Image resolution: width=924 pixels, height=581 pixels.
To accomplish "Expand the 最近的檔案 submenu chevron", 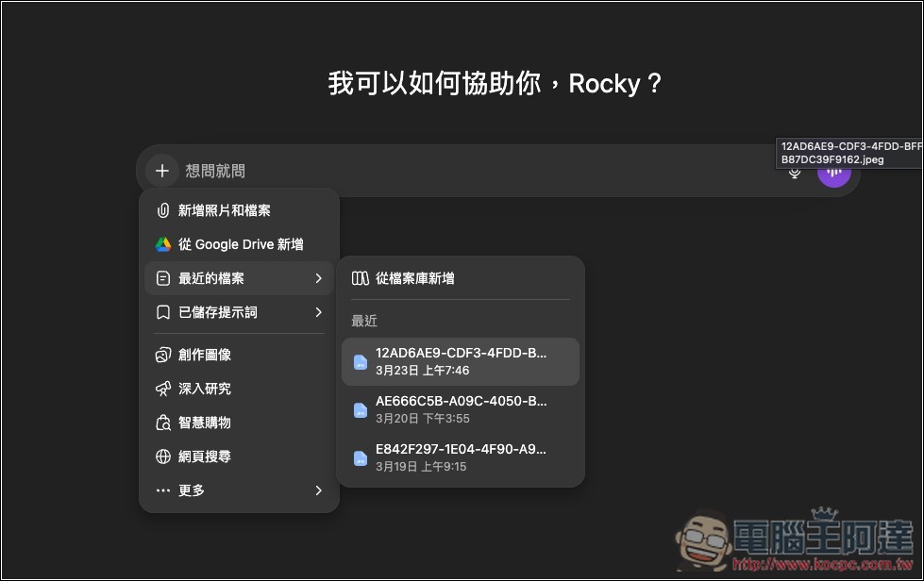I will click(x=318, y=278).
